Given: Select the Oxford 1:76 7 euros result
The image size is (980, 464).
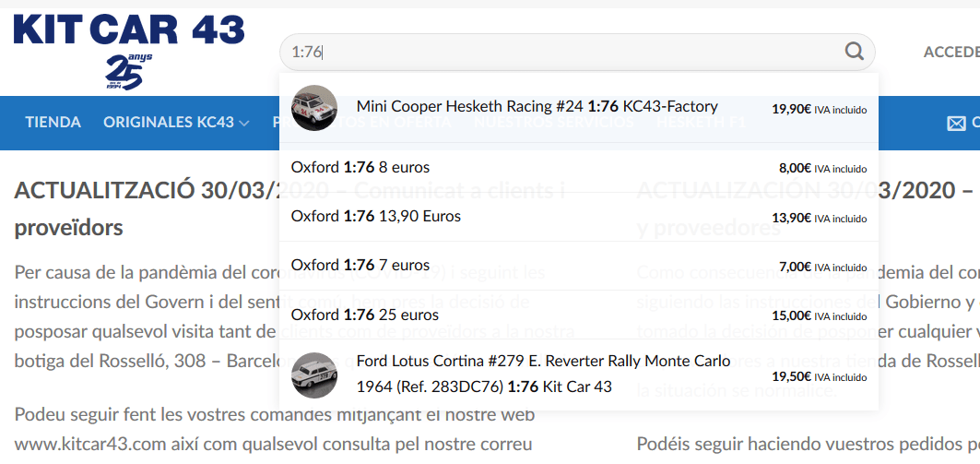Looking at the screenshot, I should 579,265.
